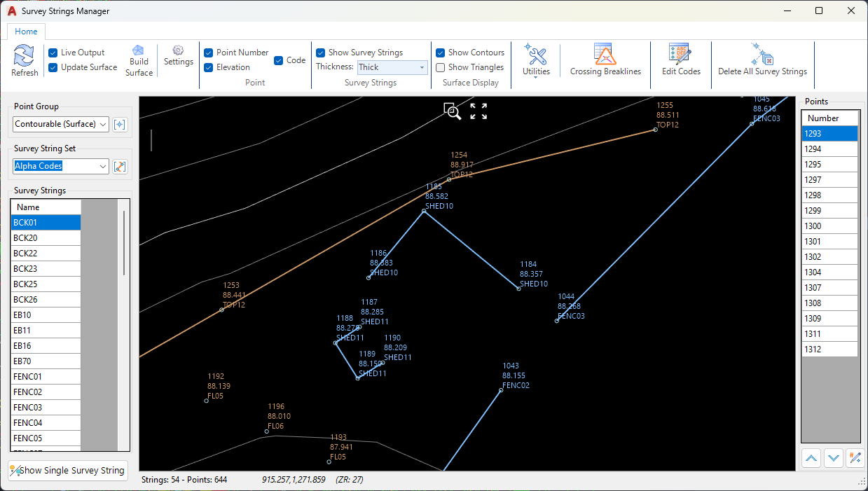
Task: Select survey string FENC01
Action: (x=46, y=377)
